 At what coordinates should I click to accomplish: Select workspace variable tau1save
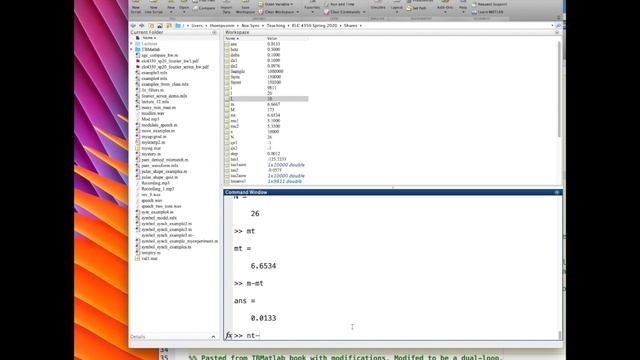[x=238, y=165]
